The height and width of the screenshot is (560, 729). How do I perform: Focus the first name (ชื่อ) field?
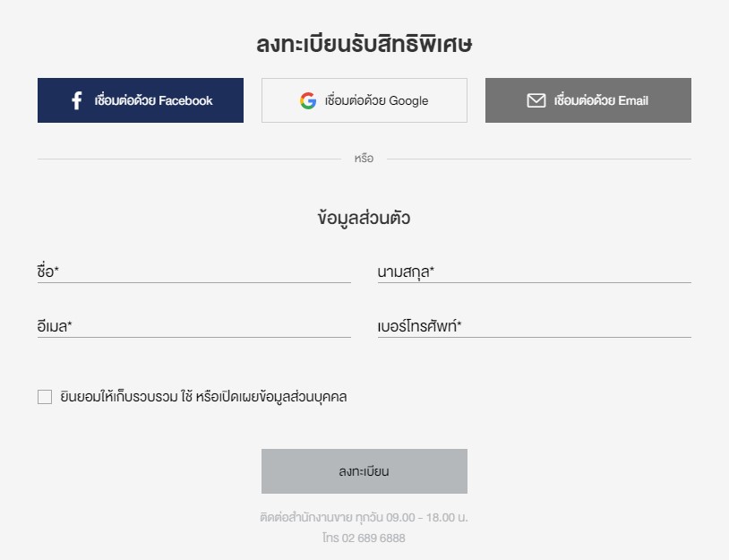click(193, 271)
